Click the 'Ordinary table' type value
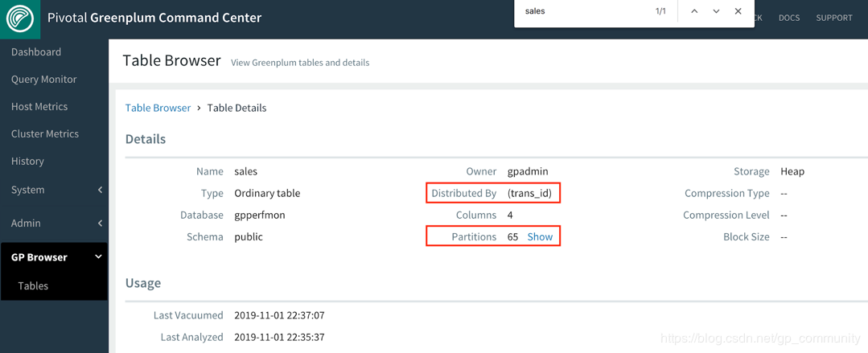Image resolution: width=868 pixels, height=353 pixels. coord(267,193)
